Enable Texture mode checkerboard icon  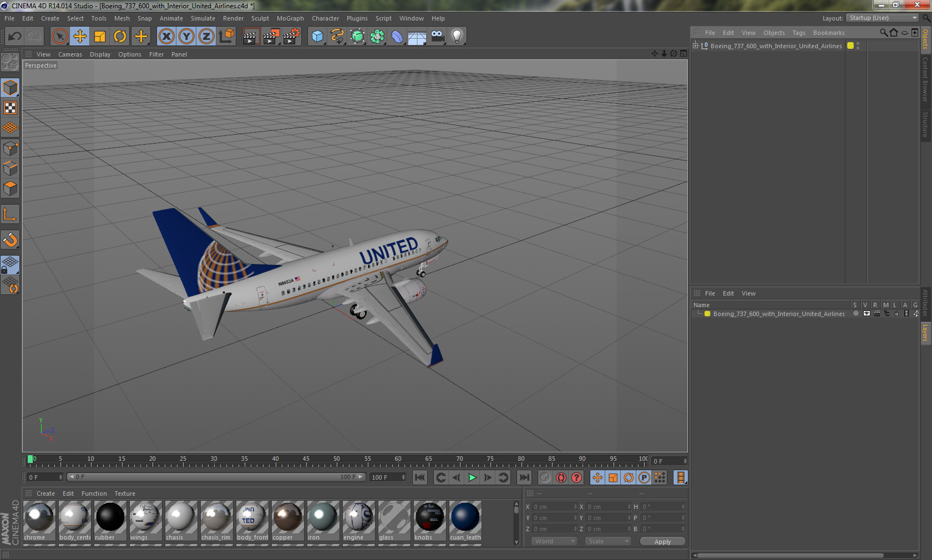tap(10, 108)
